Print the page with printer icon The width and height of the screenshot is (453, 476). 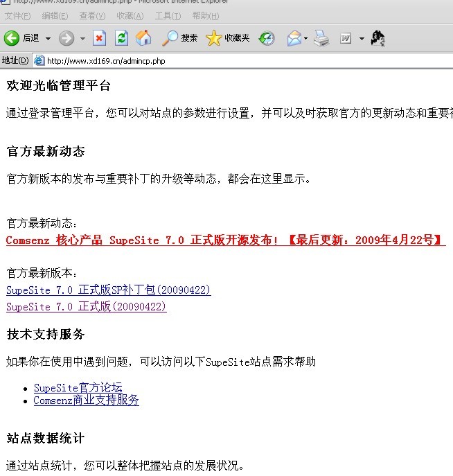point(321,38)
